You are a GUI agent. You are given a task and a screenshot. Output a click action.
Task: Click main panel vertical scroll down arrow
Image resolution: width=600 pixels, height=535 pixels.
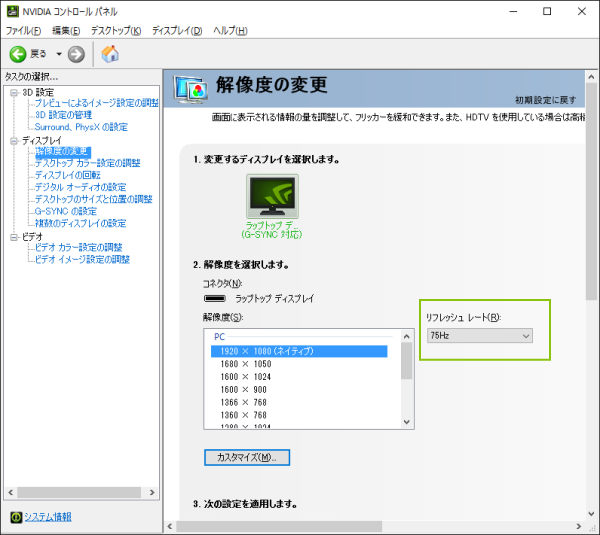[x=591, y=514]
